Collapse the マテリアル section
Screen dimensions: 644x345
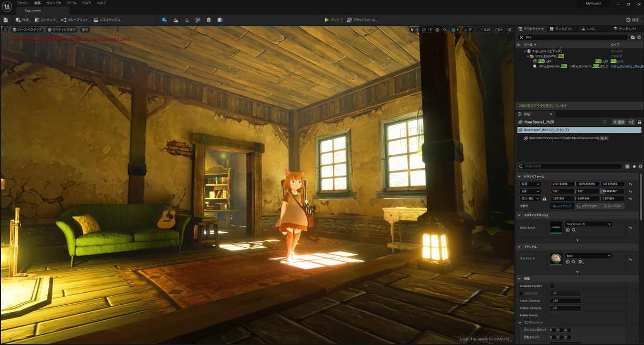519,247
